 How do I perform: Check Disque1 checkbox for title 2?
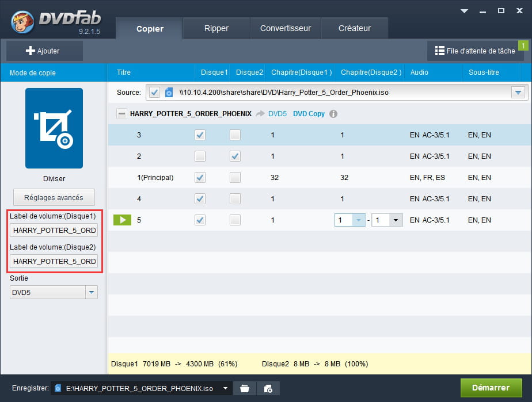pyautogui.click(x=200, y=156)
